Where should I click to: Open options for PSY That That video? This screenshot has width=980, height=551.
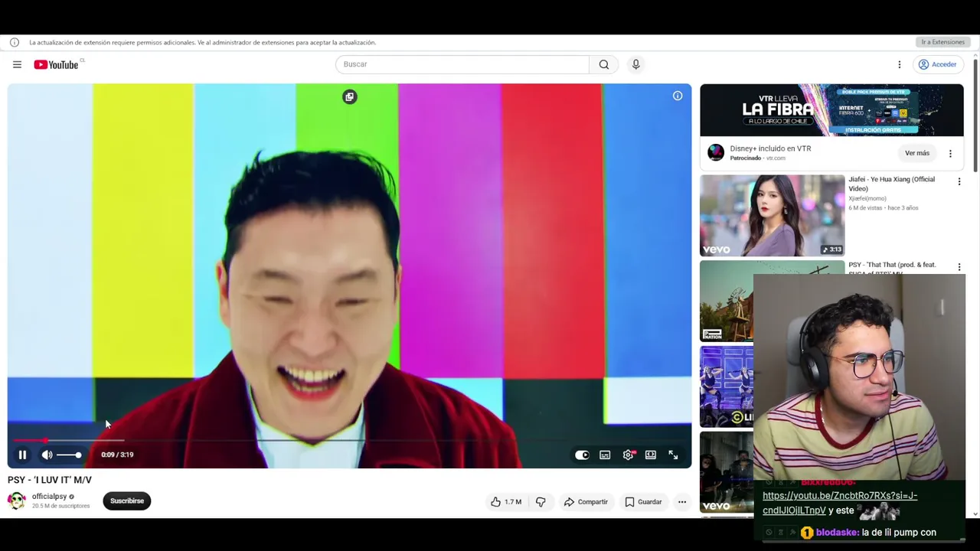pos(959,267)
